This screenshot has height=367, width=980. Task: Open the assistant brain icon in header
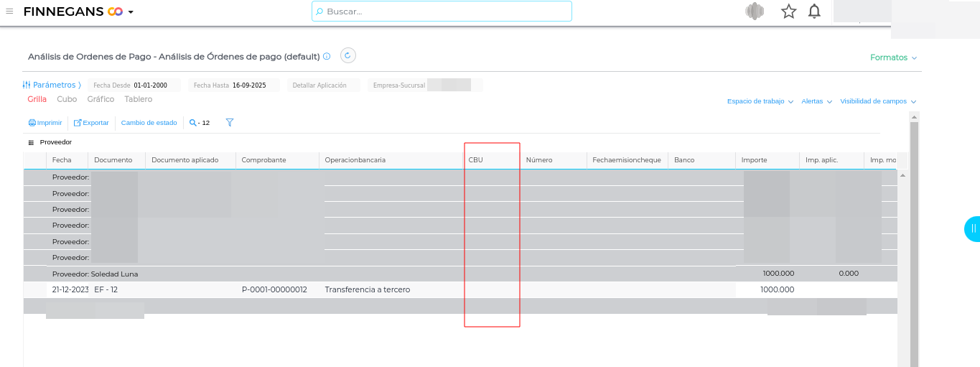(754, 11)
